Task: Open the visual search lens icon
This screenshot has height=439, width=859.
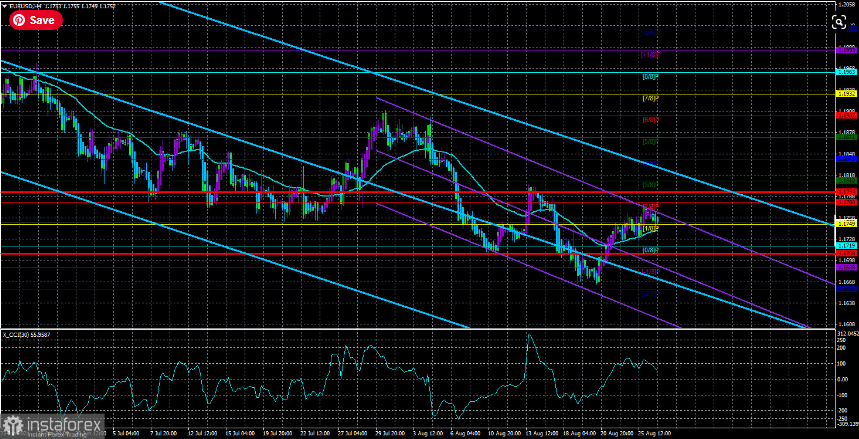Action: point(839,22)
